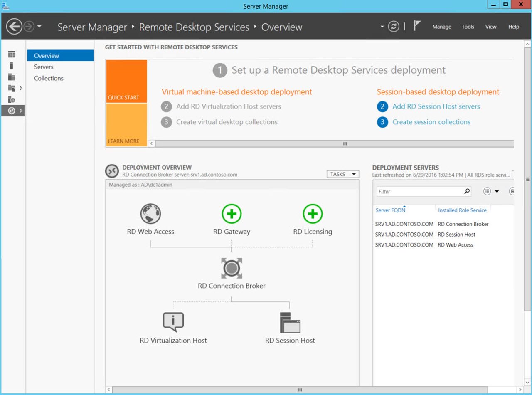
Task: Open the notifications flag icon
Action: coord(417,26)
